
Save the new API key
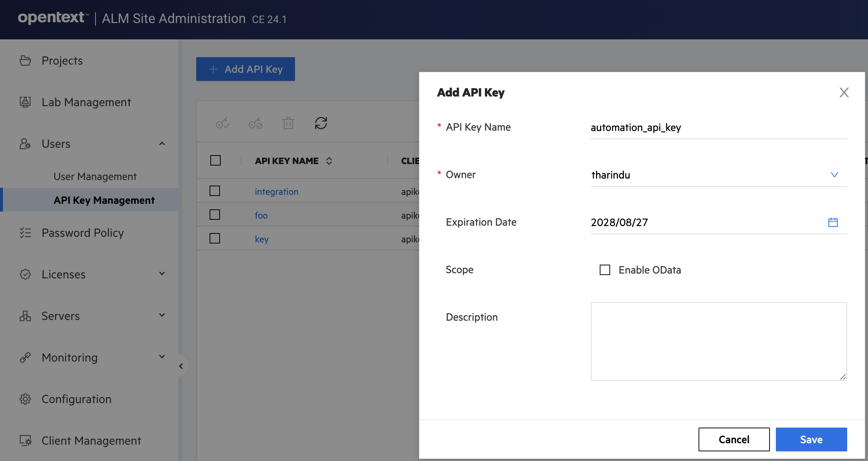point(811,439)
